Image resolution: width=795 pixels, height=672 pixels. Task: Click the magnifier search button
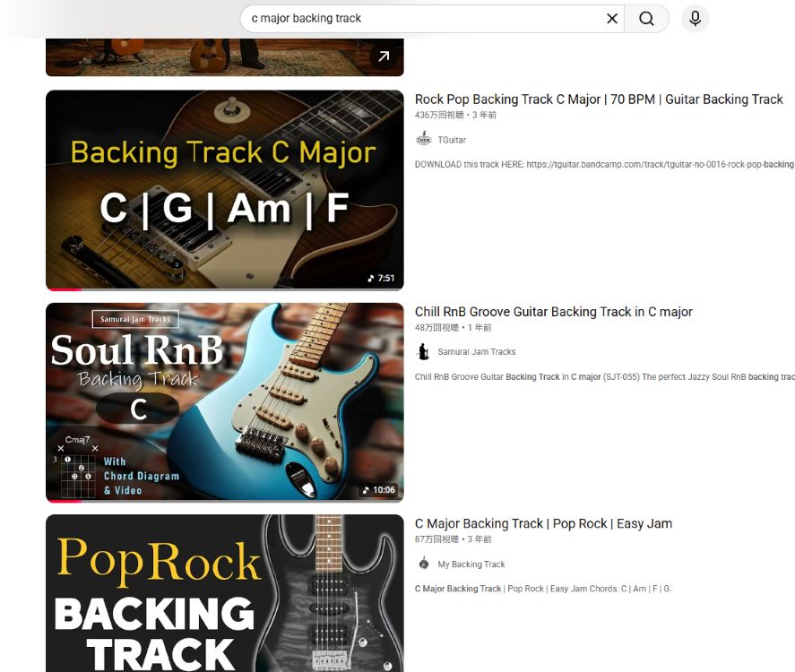[646, 19]
